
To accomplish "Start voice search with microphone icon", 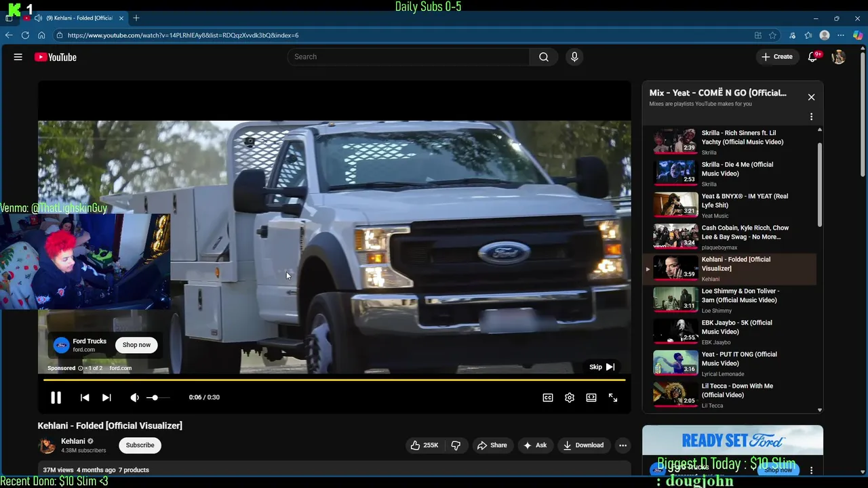I will click(574, 57).
